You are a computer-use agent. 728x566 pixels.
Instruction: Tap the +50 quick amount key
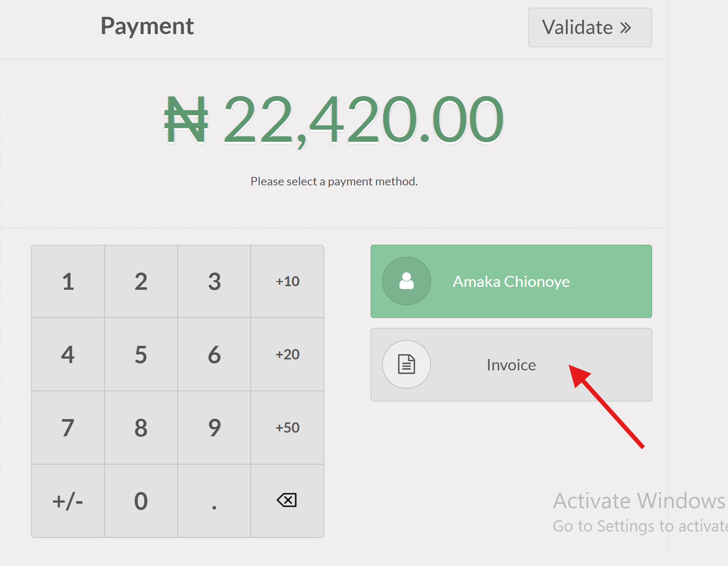coord(287,428)
